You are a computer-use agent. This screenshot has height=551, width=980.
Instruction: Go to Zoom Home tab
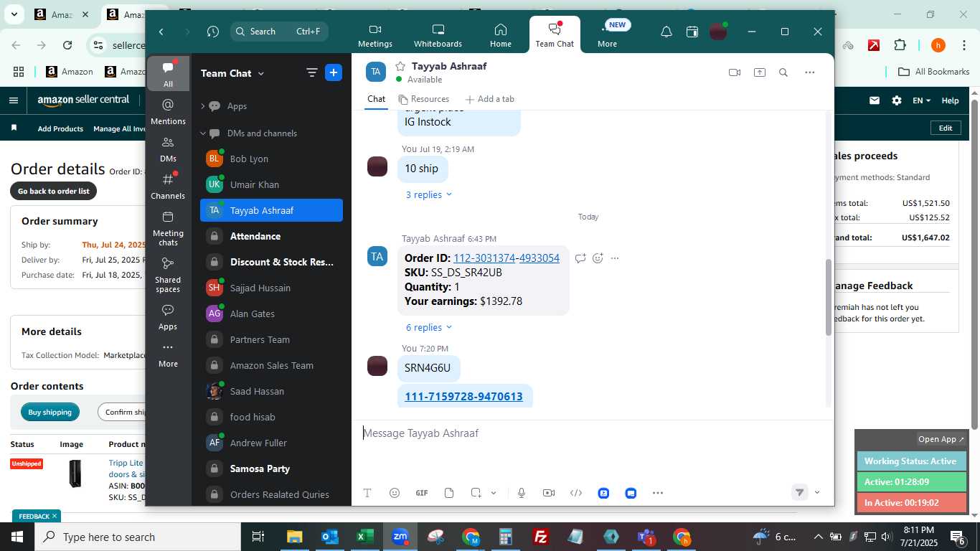[501, 34]
